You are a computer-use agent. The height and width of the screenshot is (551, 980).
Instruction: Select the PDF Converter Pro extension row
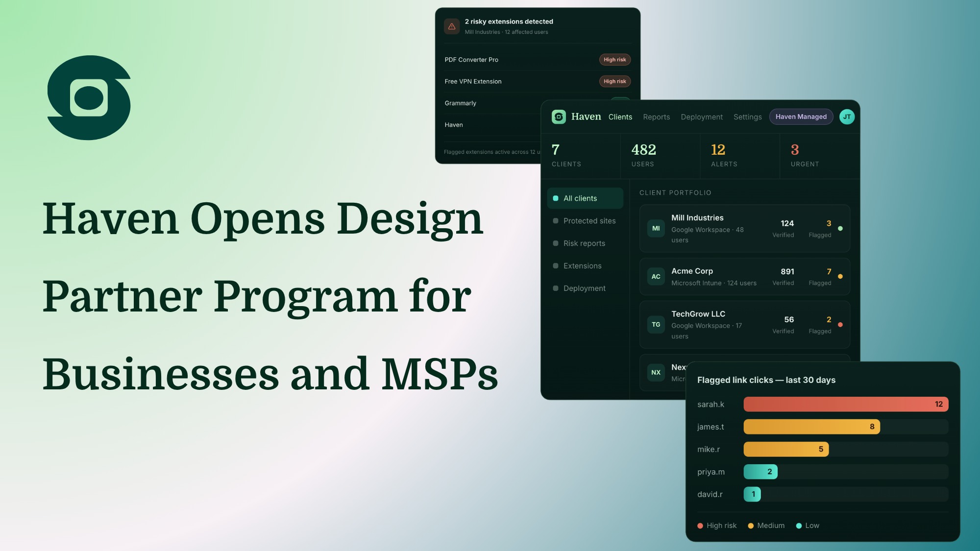538,60
